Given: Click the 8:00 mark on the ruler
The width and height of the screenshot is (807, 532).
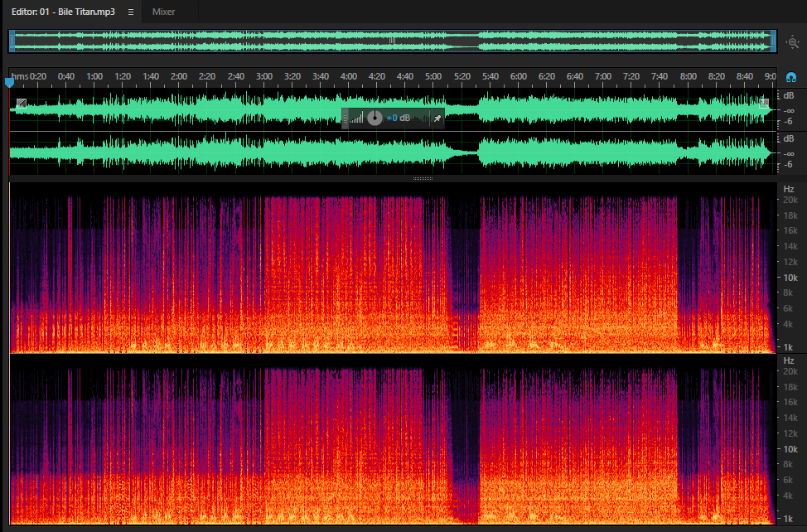Looking at the screenshot, I should coord(689,77).
